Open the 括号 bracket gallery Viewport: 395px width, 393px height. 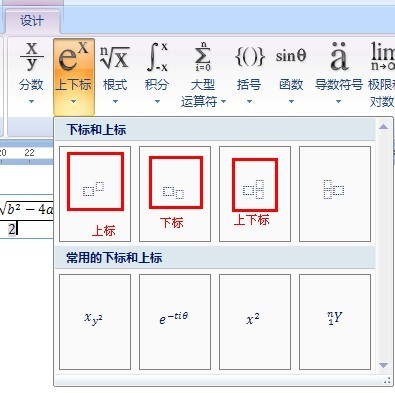(x=249, y=73)
